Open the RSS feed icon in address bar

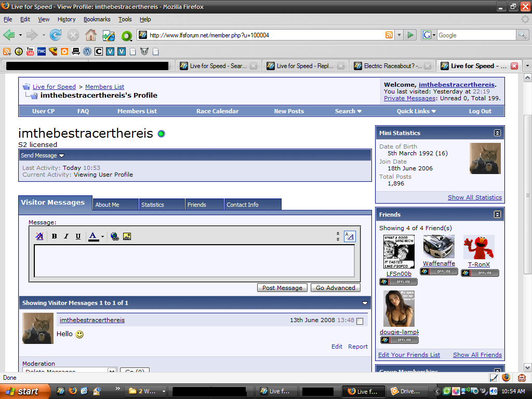(389, 35)
